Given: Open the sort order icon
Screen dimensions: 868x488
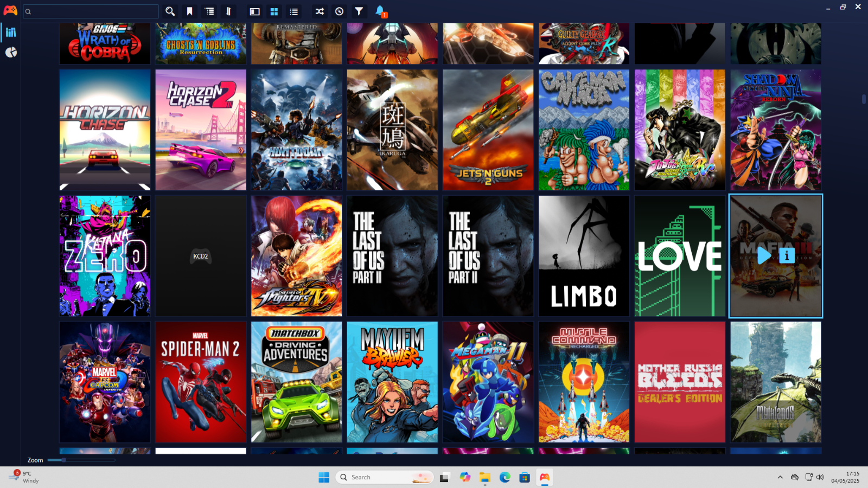Looking at the screenshot, I should (x=229, y=11).
